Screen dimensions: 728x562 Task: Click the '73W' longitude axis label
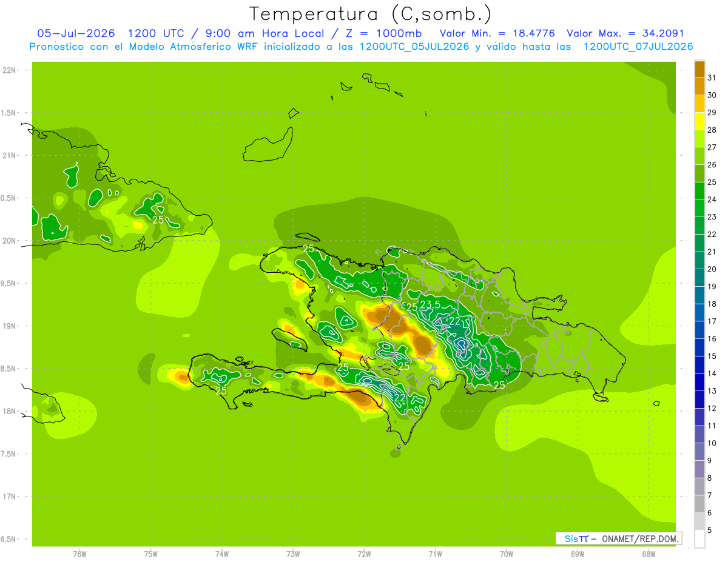(x=293, y=554)
